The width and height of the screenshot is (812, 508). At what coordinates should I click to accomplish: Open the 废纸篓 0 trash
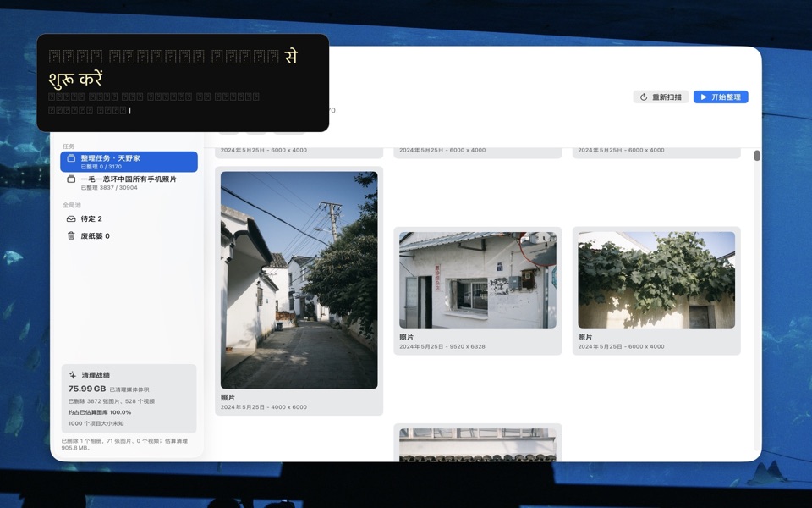coord(129,236)
